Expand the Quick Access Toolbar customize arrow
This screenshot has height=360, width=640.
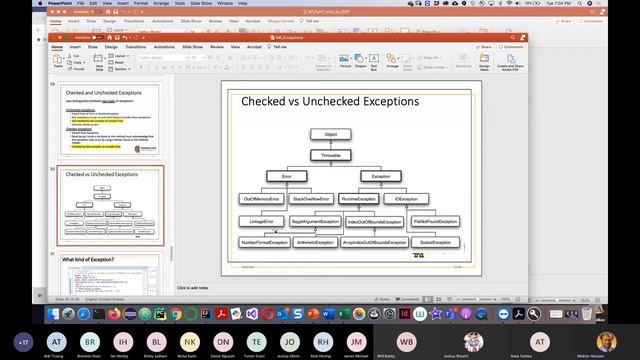143,38
